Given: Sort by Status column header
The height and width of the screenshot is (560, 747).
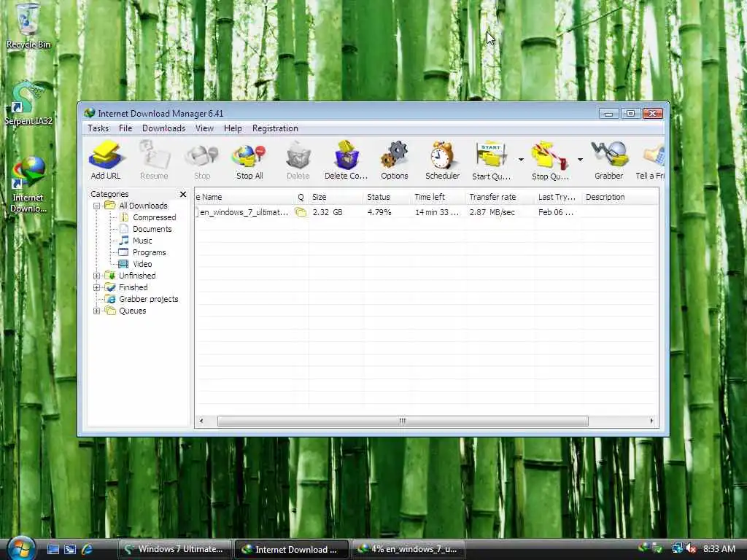Looking at the screenshot, I should click(387, 197).
